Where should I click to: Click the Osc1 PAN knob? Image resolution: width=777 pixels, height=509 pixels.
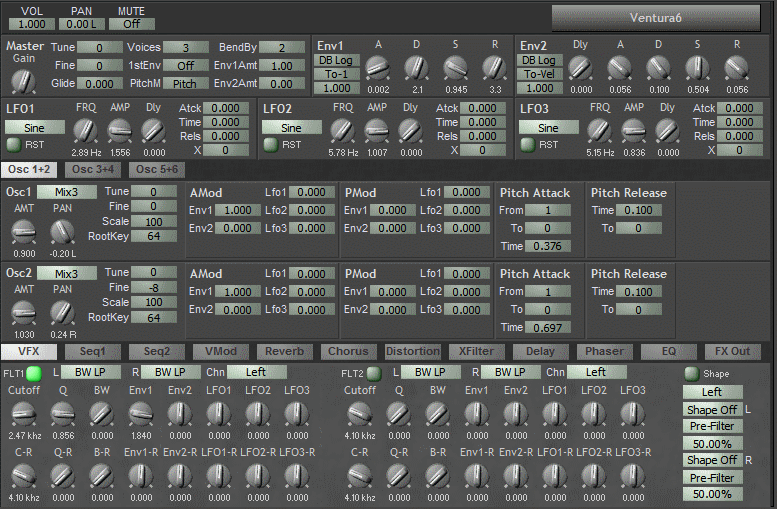(62, 231)
